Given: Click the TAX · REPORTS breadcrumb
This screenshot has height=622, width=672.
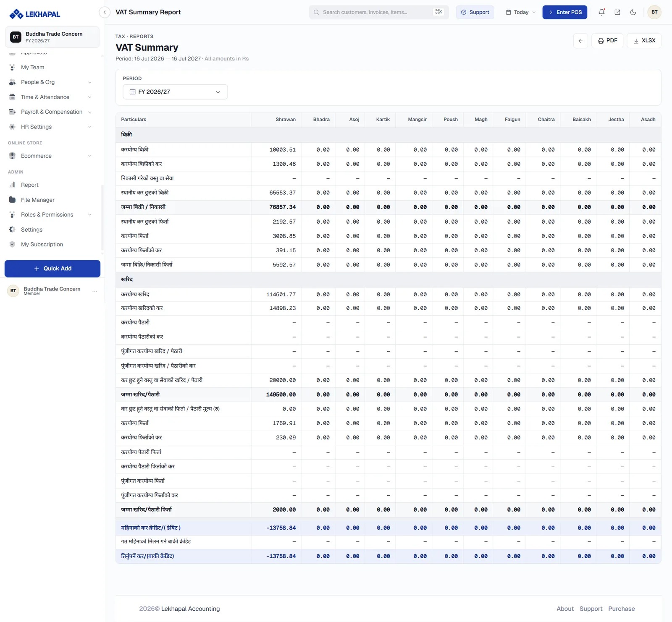Looking at the screenshot, I should coord(134,37).
